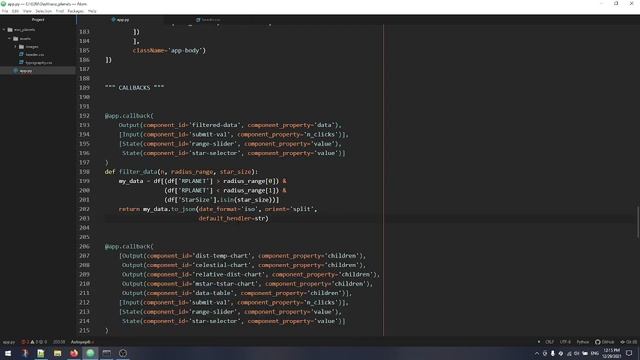This screenshot has height=360, width=640.
Task: Open the GitHub panel from status bar
Action: click(x=604, y=342)
